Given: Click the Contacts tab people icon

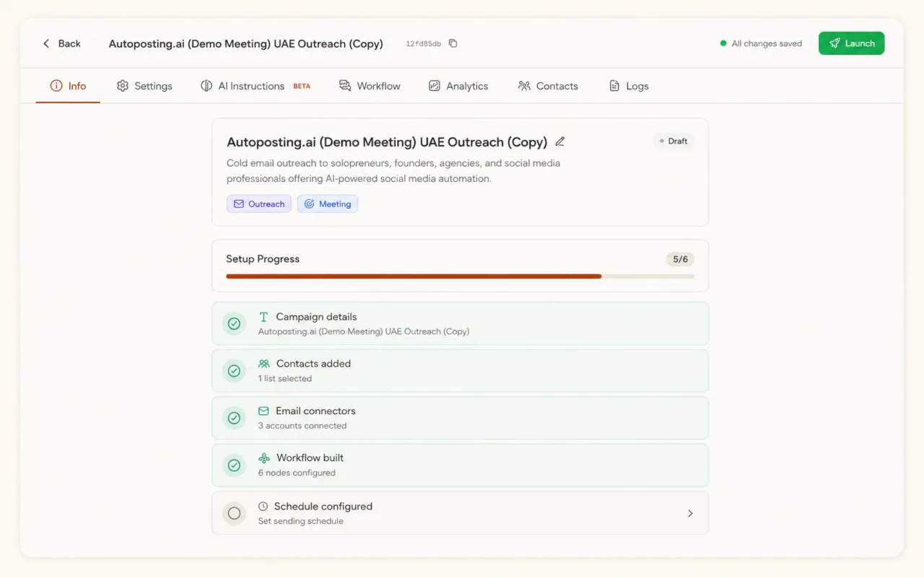Looking at the screenshot, I should (x=524, y=86).
